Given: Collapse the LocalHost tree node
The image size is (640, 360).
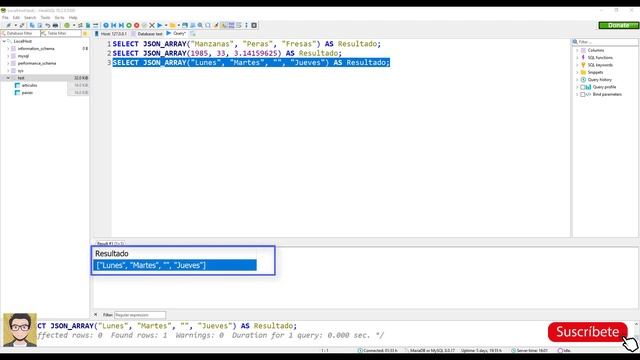Looking at the screenshot, I should pyautogui.click(x=4, y=41).
